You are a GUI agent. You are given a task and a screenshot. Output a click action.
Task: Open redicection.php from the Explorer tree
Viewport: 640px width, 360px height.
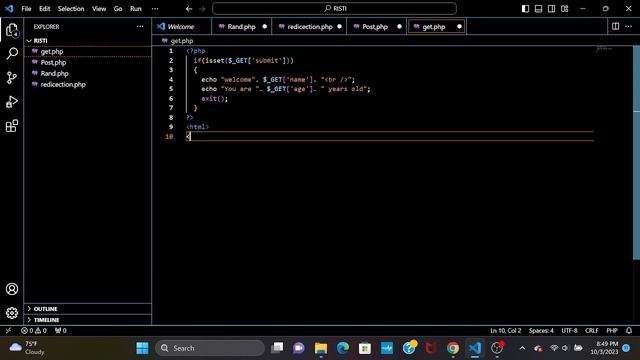[x=88, y=84]
